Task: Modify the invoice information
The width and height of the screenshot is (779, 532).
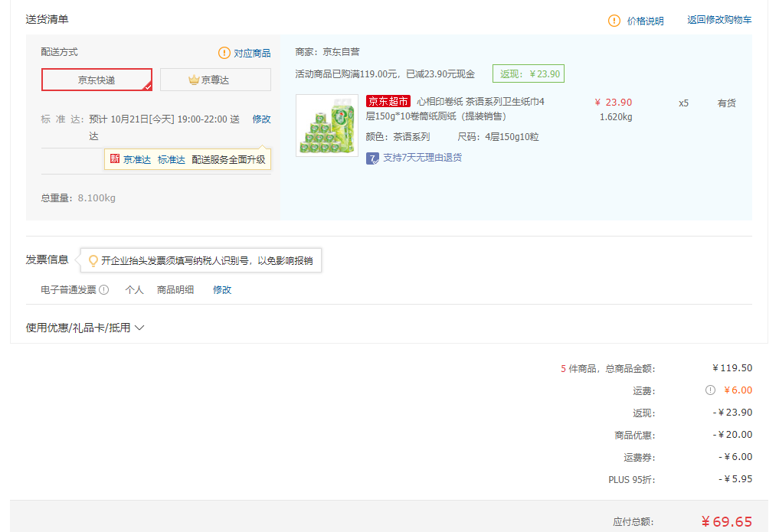Action: (222, 290)
